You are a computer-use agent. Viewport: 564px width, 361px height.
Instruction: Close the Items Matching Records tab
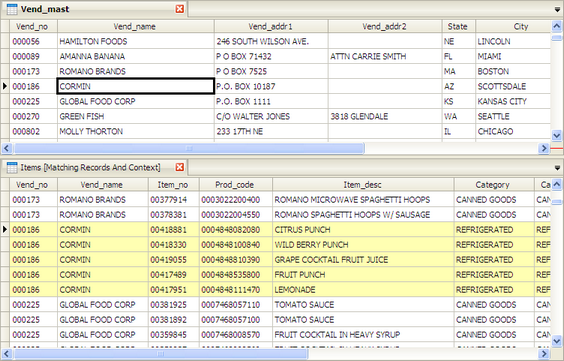tap(180, 167)
